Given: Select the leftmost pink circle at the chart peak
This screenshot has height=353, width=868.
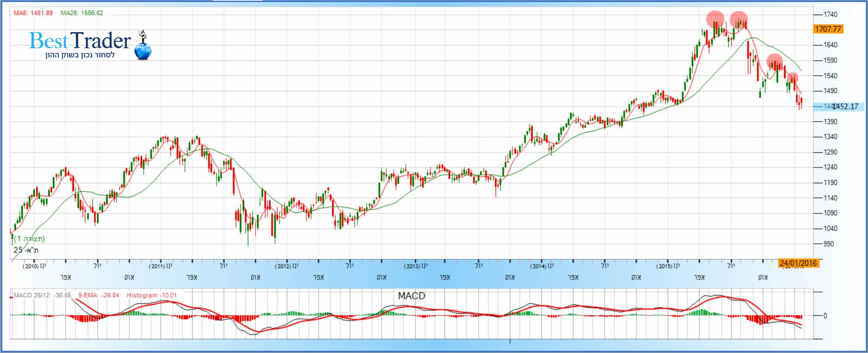Looking at the screenshot, I should [x=715, y=19].
